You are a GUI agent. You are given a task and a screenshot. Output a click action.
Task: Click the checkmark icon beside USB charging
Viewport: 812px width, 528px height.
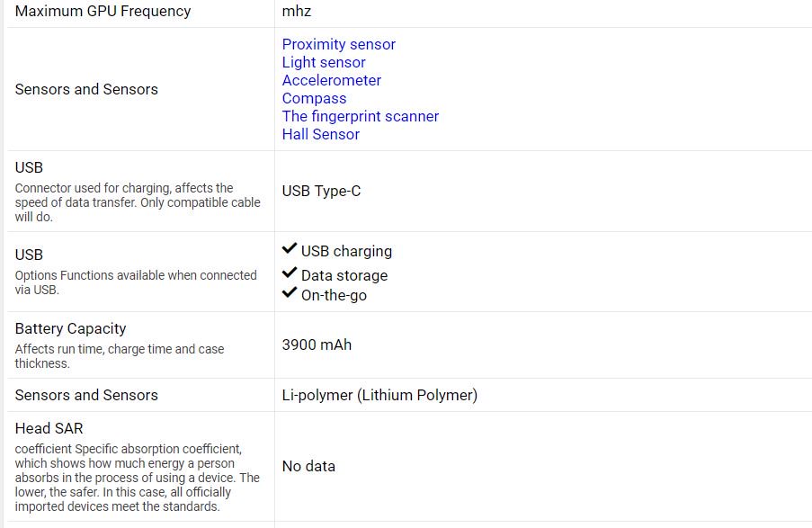290,249
